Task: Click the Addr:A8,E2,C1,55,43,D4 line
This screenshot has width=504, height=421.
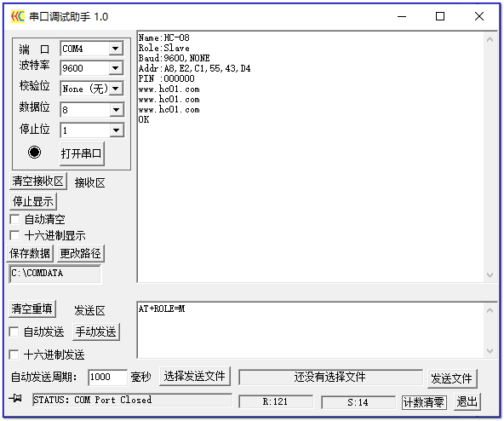Action: coord(194,68)
